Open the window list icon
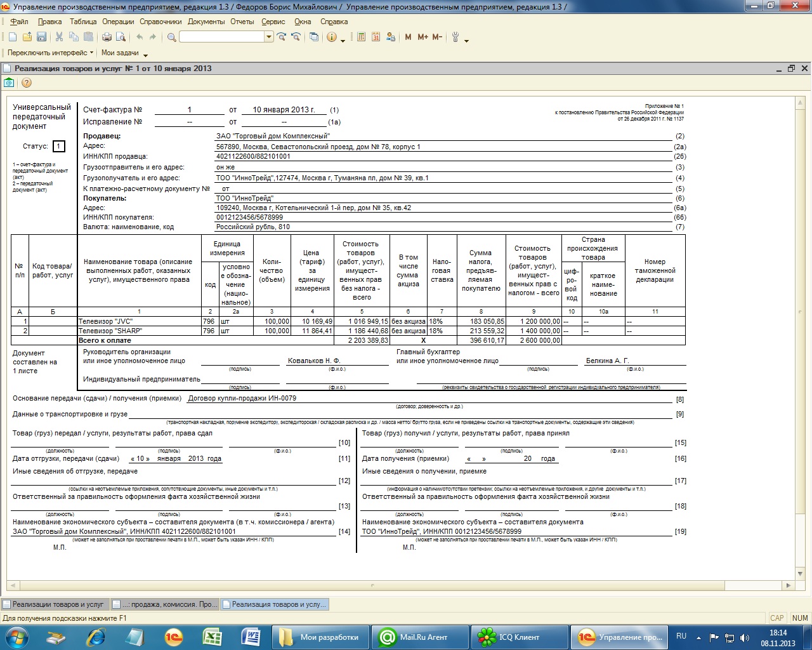 [x=314, y=37]
